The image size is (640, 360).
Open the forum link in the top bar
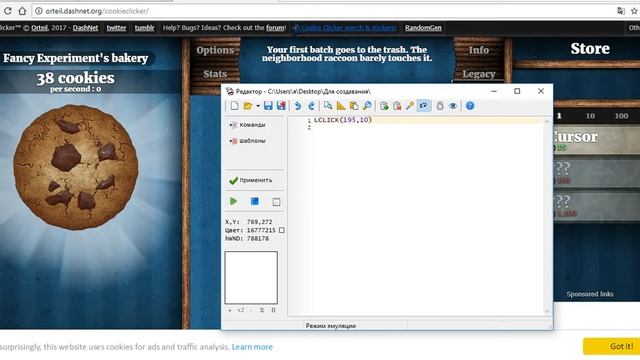pos(275,28)
